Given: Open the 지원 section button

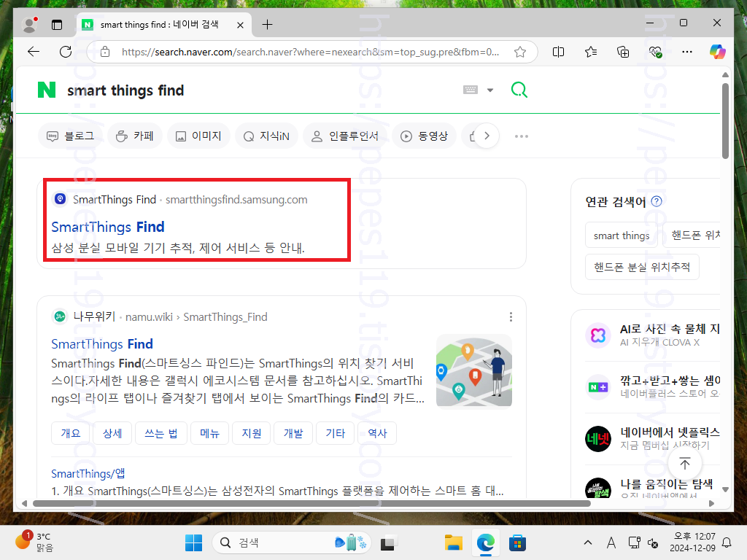Looking at the screenshot, I should click(x=252, y=433).
